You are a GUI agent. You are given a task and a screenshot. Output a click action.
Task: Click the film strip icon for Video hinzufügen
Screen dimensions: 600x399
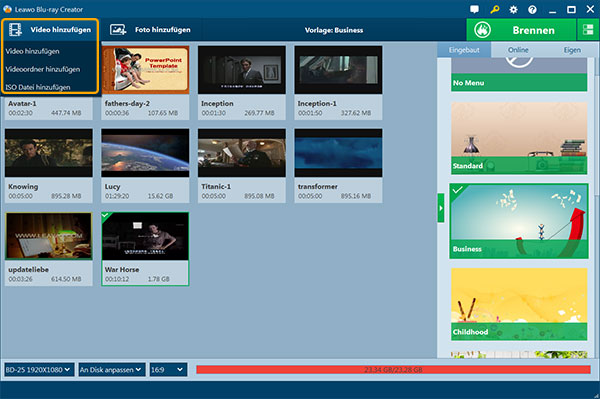point(15,30)
